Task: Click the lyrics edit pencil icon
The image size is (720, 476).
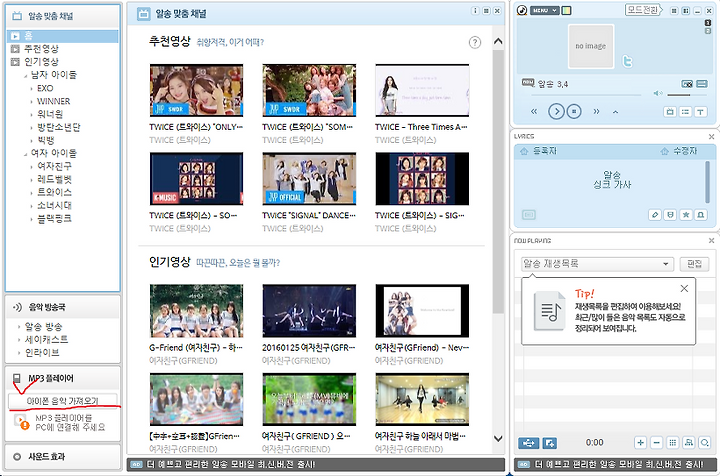Action: coord(655,214)
